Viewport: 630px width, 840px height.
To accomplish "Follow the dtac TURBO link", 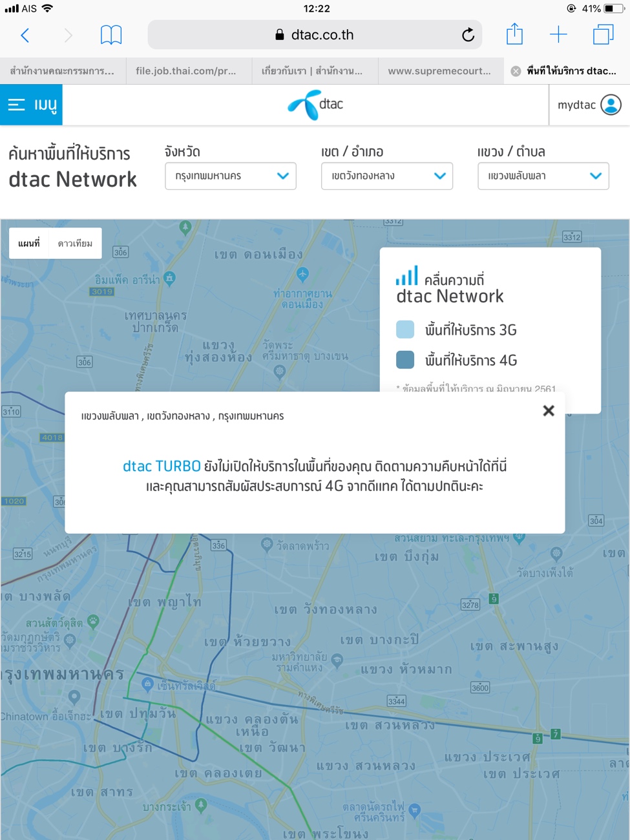I will click(x=162, y=466).
